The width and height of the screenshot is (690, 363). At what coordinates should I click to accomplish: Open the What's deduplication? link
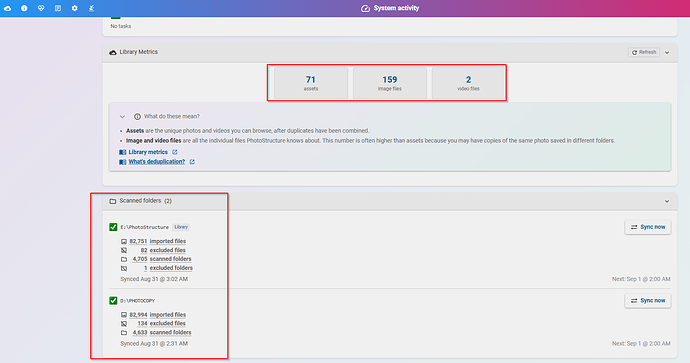pos(157,161)
